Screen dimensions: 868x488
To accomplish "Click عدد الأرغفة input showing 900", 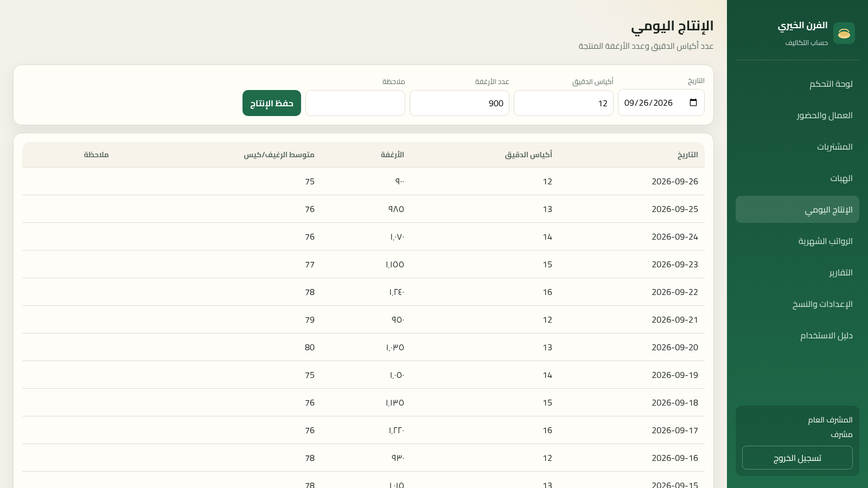I will (459, 103).
